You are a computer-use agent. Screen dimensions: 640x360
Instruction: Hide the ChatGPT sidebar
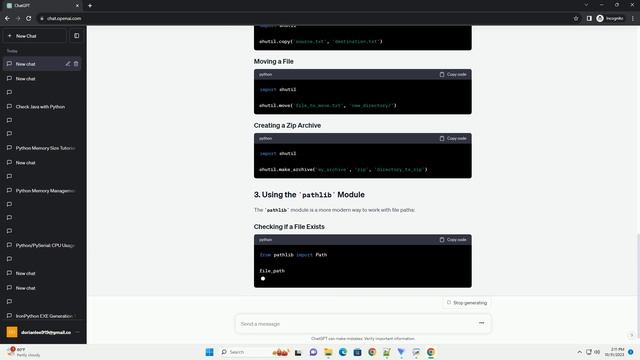click(76, 36)
